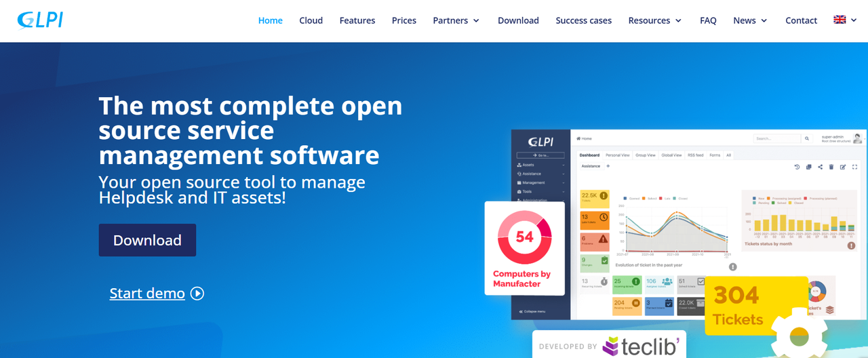This screenshot has height=358, width=868.
Task: Expand Tools in the dashboard sidebar
Action: click(540, 191)
